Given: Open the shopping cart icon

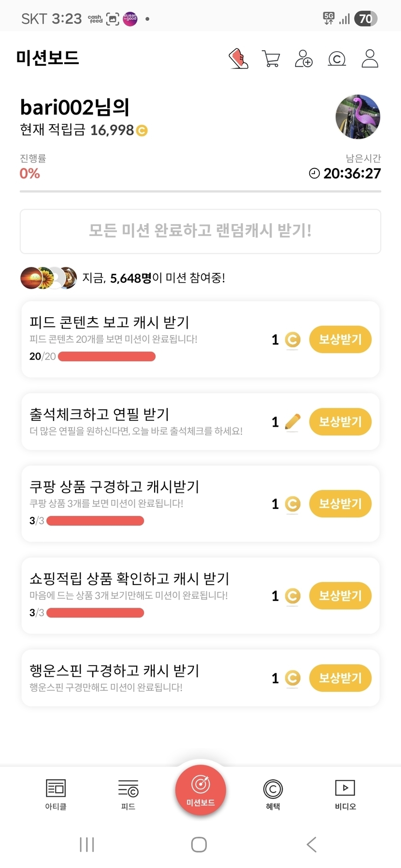Looking at the screenshot, I should pyautogui.click(x=271, y=59).
